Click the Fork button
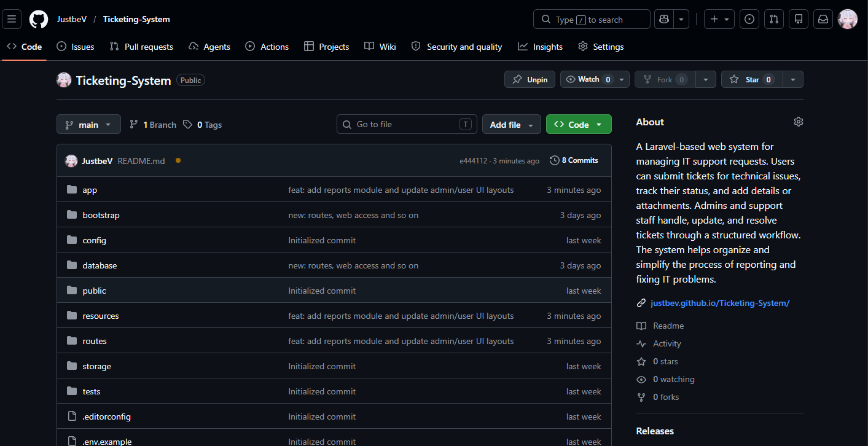Screen dimensions: 868x446 tap(665, 79)
